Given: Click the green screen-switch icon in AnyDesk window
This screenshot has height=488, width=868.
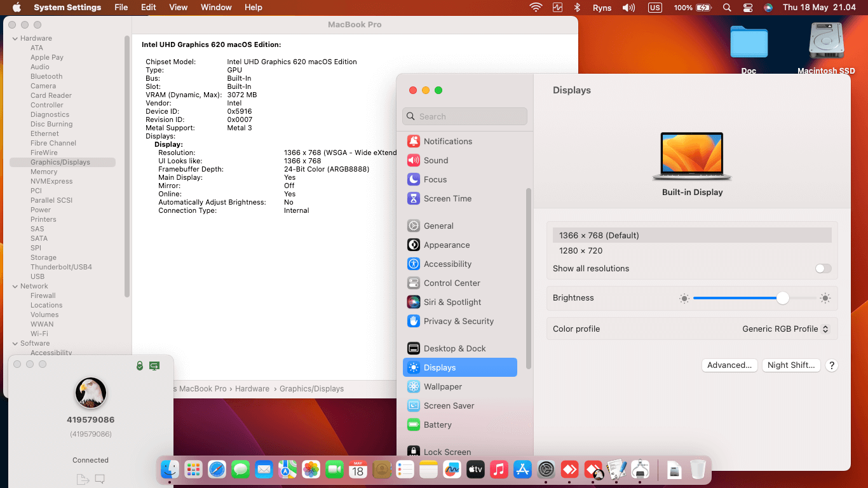Looking at the screenshot, I should click(154, 366).
